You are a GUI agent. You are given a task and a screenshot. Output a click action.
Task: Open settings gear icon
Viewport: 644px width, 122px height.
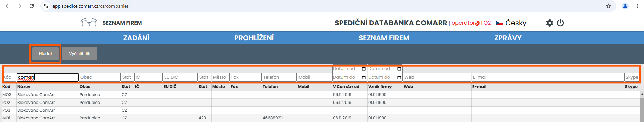[549, 23]
